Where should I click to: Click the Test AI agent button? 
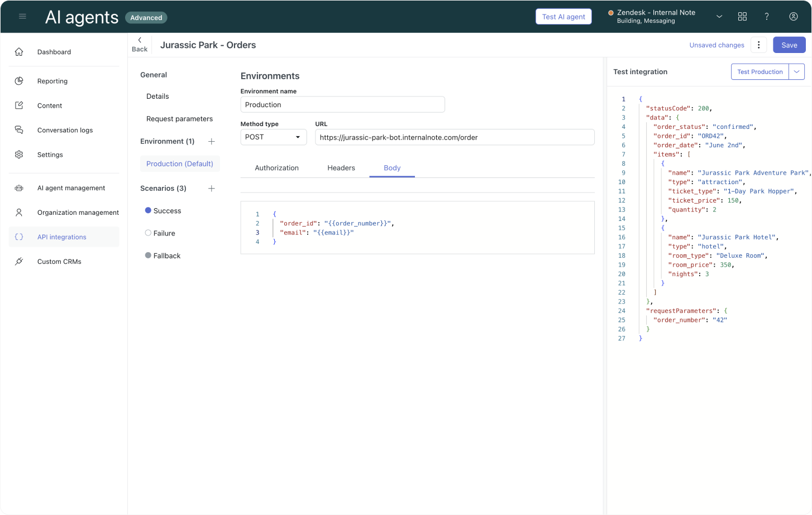(563, 17)
